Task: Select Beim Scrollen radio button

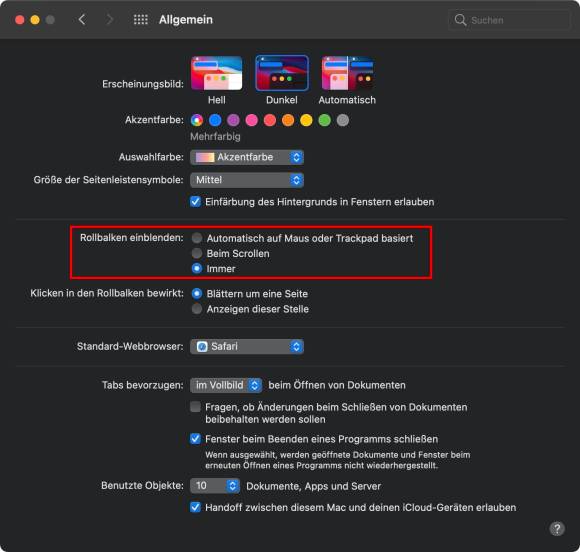Action: point(197,253)
